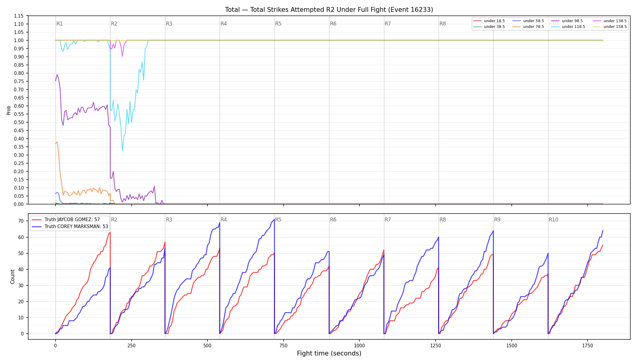The width and height of the screenshot is (637, 364).
Task: Click the cyan line swatch beside 'under 118.5'
Action: [x=555, y=27]
